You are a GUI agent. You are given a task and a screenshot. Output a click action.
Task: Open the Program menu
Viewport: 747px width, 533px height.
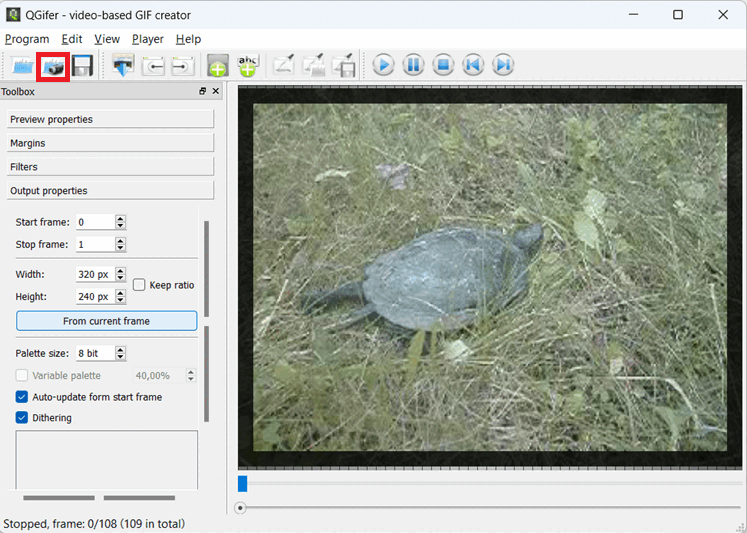tap(27, 39)
